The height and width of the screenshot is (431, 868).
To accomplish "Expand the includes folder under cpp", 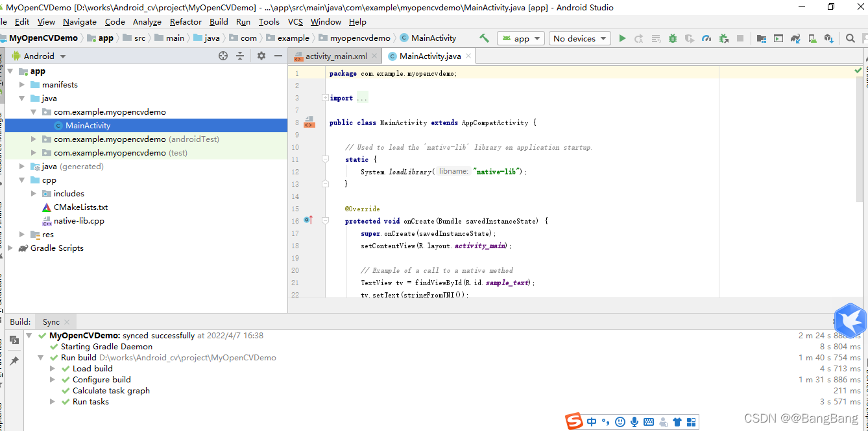I will (x=34, y=194).
